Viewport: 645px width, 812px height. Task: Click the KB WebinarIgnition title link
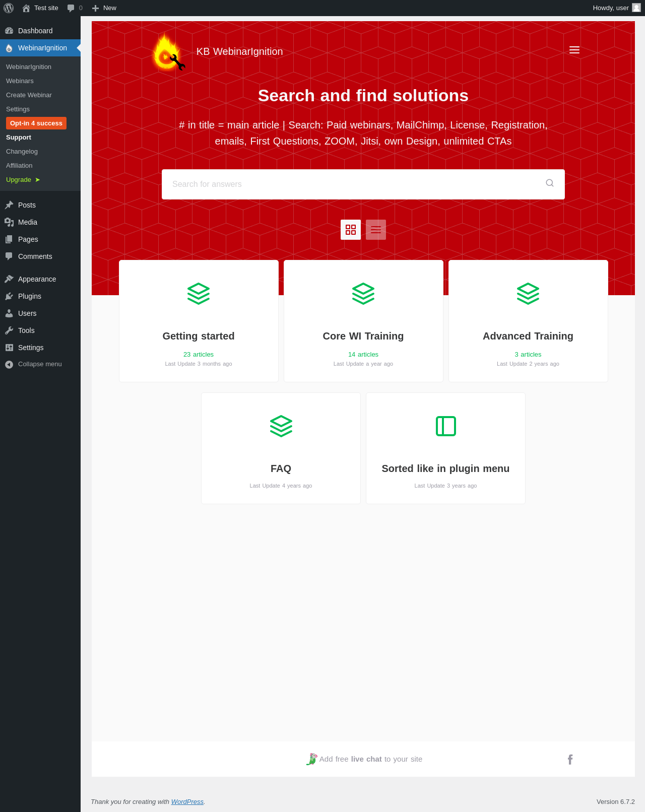pos(239,51)
